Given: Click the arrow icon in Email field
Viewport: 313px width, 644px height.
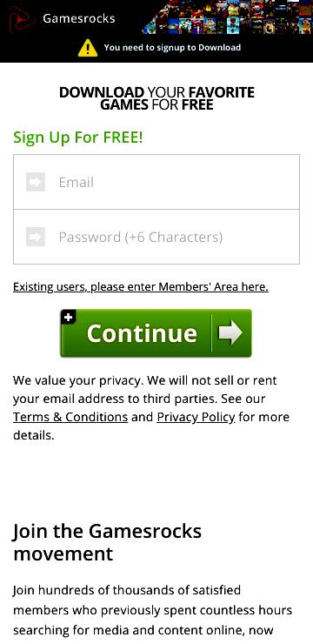Looking at the screenshot, I should click(36, 182).
